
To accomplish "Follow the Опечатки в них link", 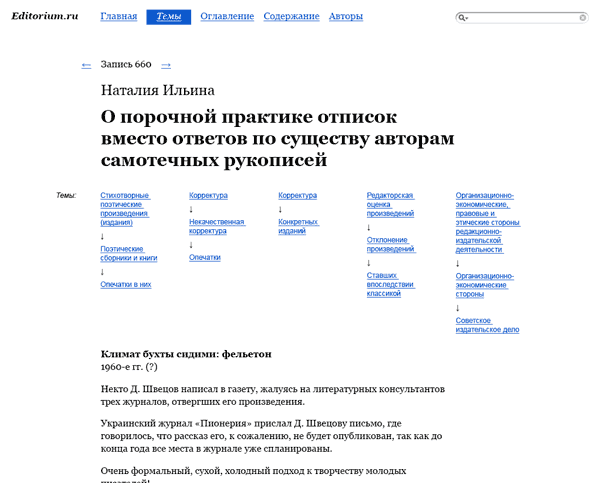I will [x=126, y=284].
